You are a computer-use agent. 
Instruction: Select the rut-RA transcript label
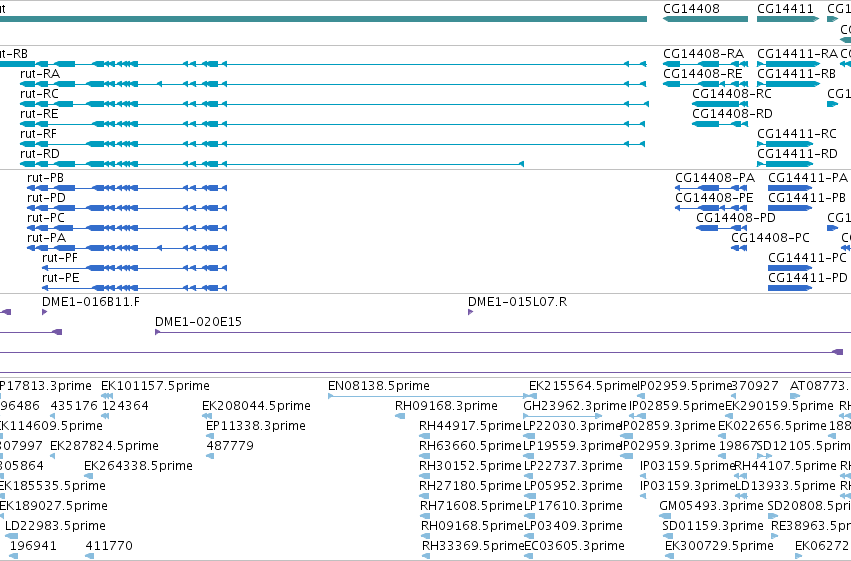pos(40,74)
